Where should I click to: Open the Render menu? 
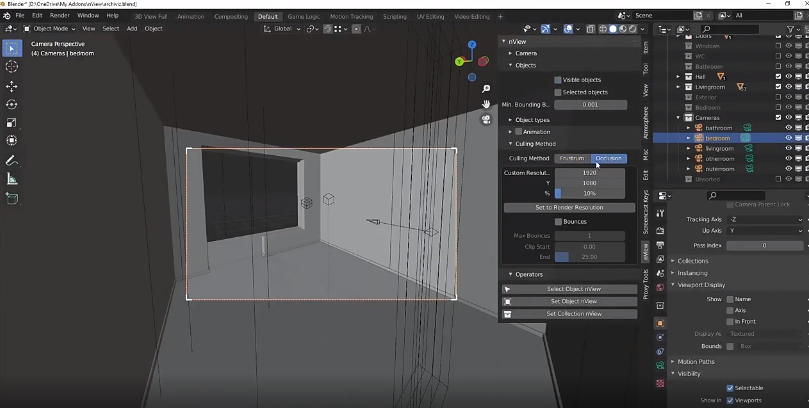click(x=59, y=16)
